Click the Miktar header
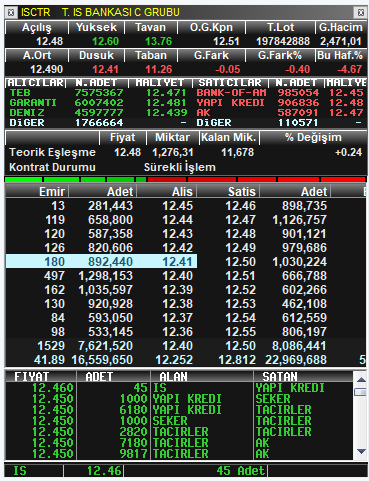Viewport: 369px width, 481px height. [x=172, y=138]
